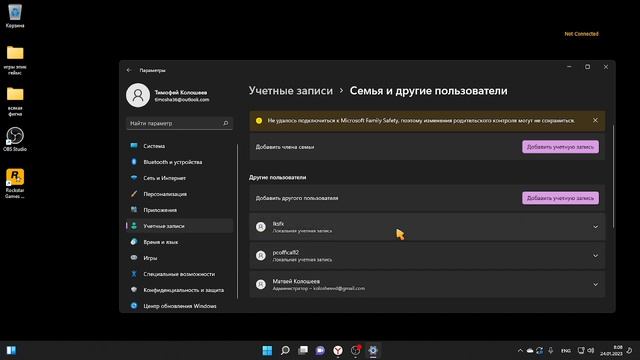Screen dimensions: 640x360
Task: Show hidden tray icons chevron
Action: pyautogui.click(x=520, y=350)
